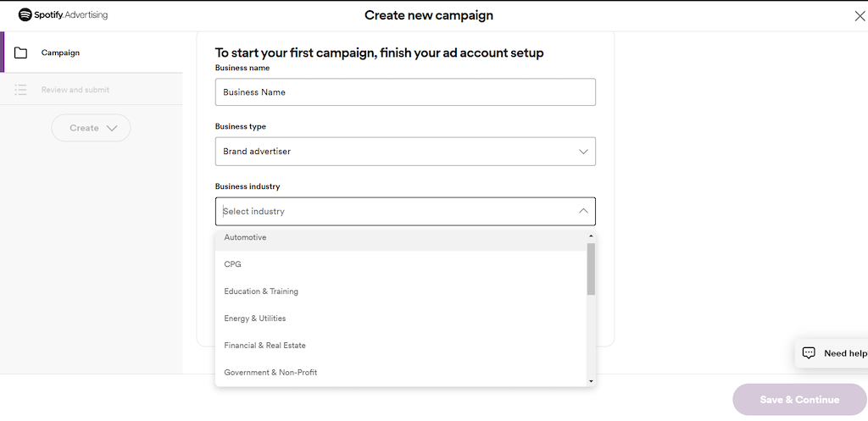This screenshot has width=868, height=421.
Task: Click the Review and submit list icon
Action: click(20, 90)
